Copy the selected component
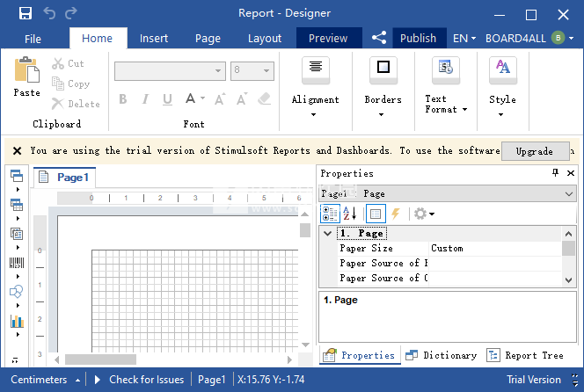This screenshot has width=584, height=392. click(x=70, y=83)
